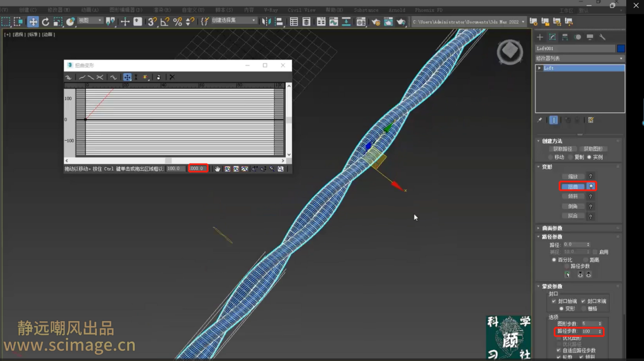644x361 pixels.
Task: Collapse the 路径参数 rollout
Action: [x=552, y=237]
